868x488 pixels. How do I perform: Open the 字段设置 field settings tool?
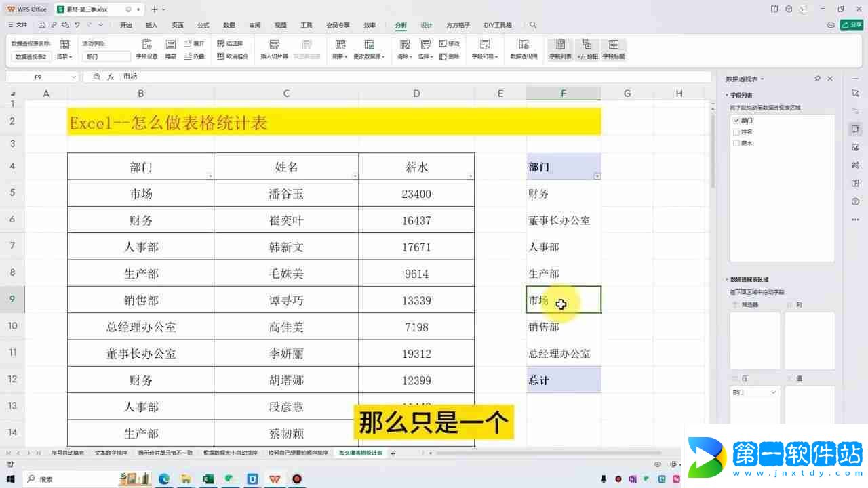point(146,49)
